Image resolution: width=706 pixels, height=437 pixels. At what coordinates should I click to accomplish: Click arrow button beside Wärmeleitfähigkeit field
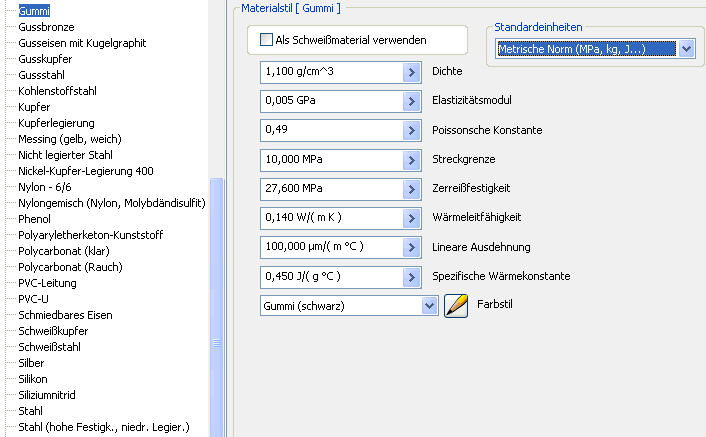tap(411, 218)
